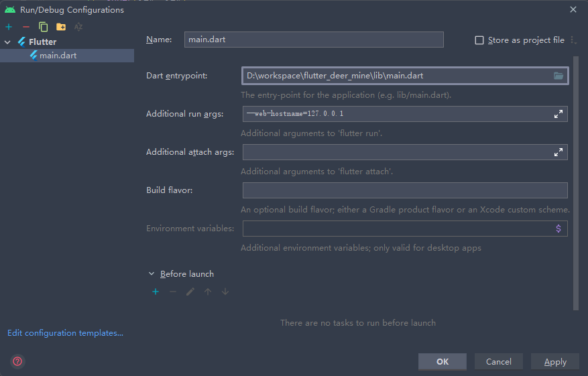Sort configurations alphabetically
This screenshot has height=376, width=588.
[78, 27]
